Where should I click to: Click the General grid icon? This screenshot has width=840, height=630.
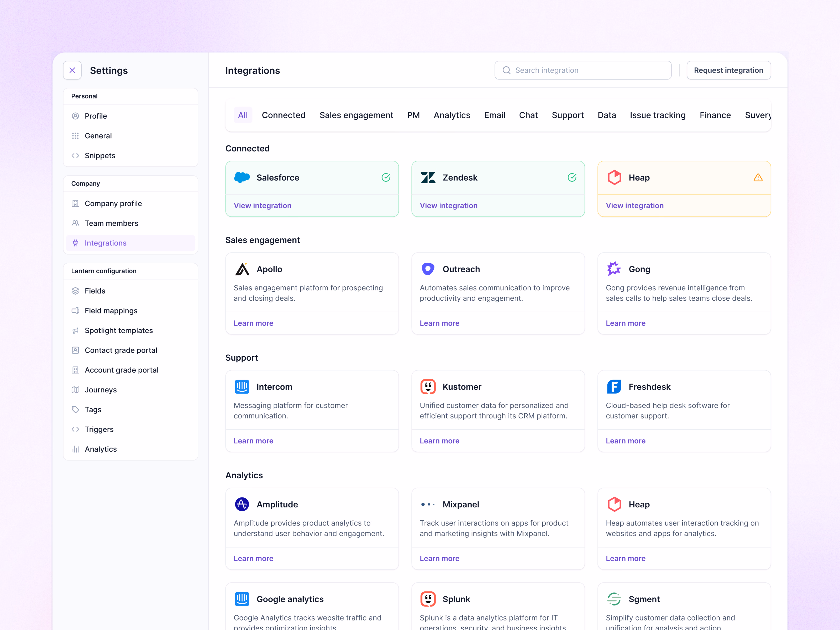click(75, 135)
